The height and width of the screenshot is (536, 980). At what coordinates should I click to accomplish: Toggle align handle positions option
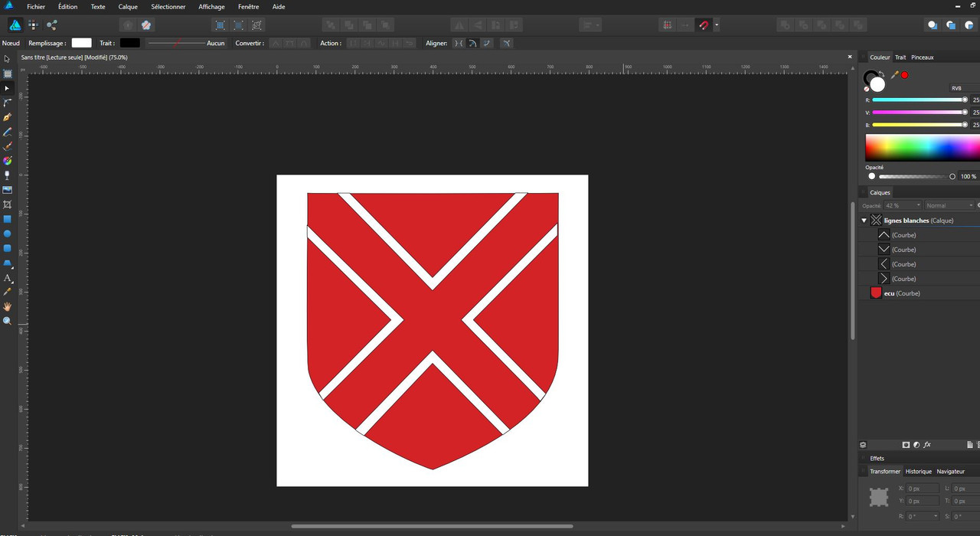pyautogui.click(x=506, y=43)
